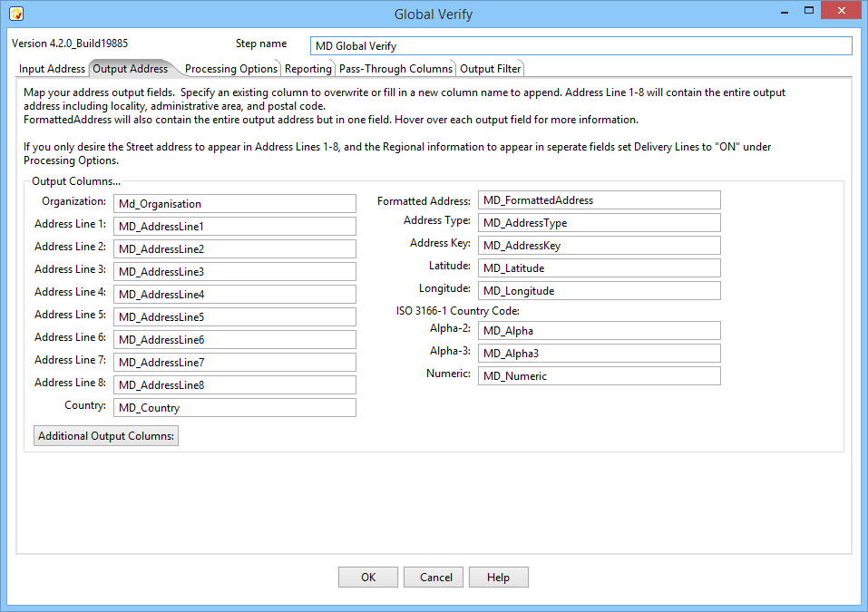Click the Additional Output Columns button

pos(106,436)
